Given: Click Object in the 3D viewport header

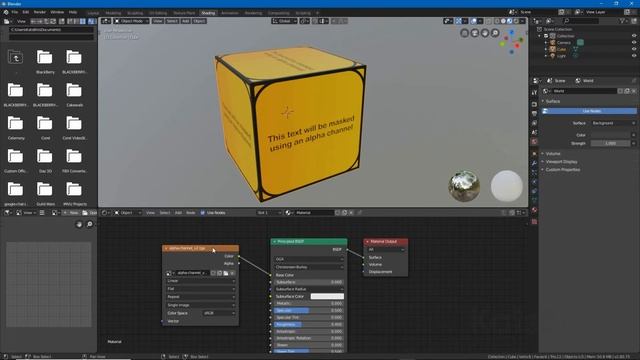Looking at the screenshot, I should click(199, 21).
